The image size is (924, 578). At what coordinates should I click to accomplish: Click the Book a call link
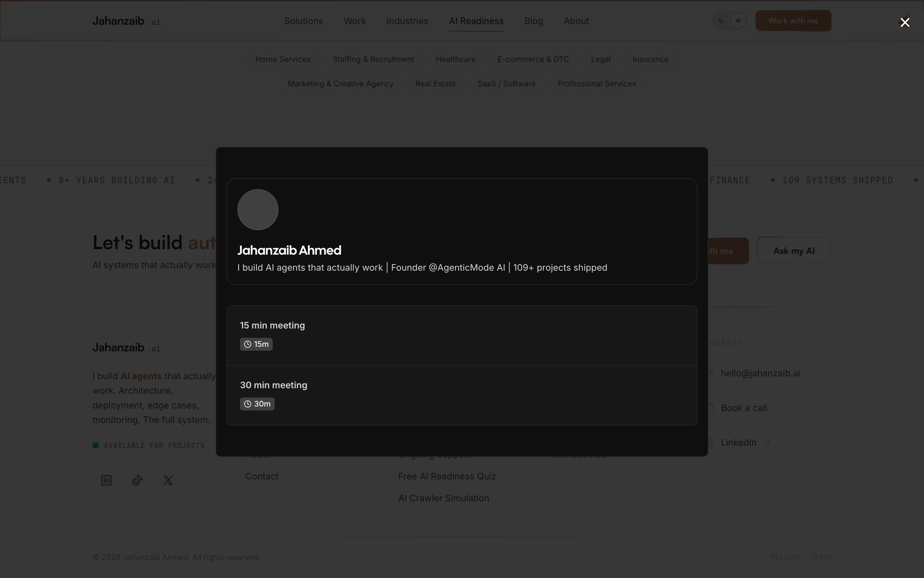pos(744,408)
